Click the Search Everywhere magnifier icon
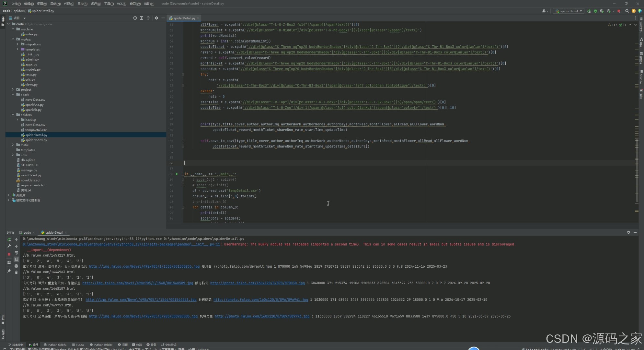This screenshot has width=644, height=350. [627, 11]
